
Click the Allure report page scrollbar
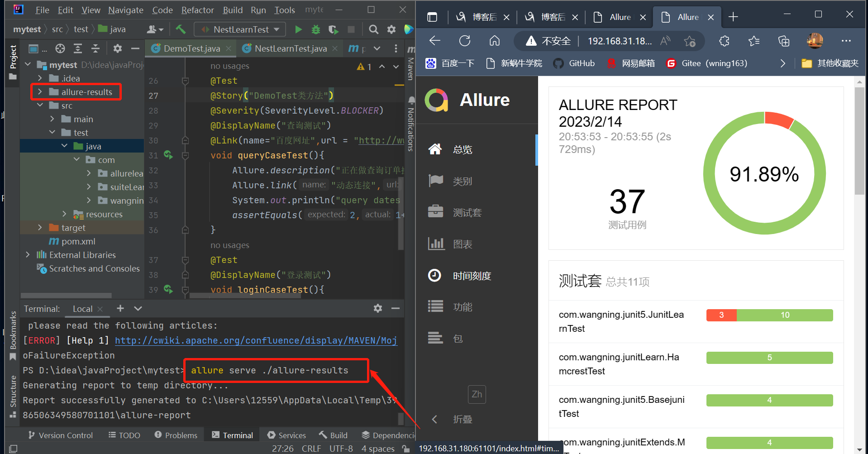coord(859,140)
